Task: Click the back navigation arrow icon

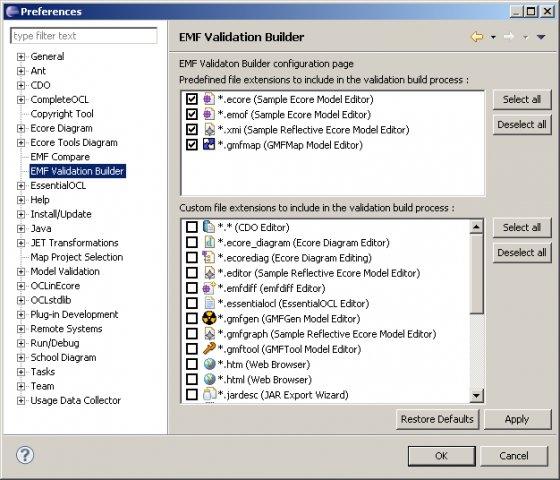Action: click(477, 36)
